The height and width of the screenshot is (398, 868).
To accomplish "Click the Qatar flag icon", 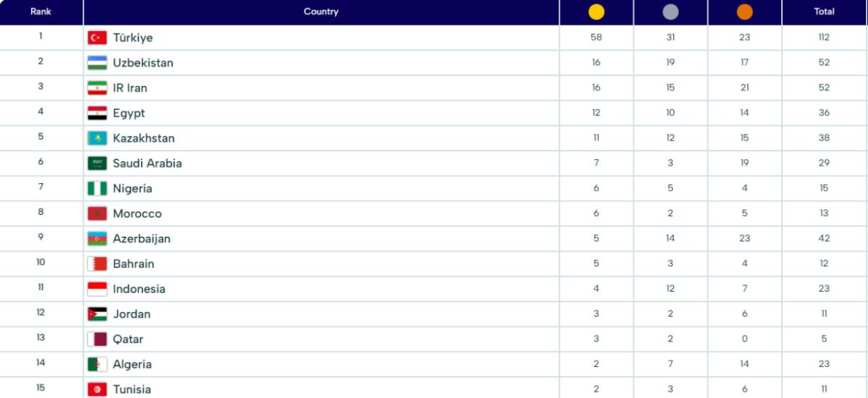I will (97, 339).
